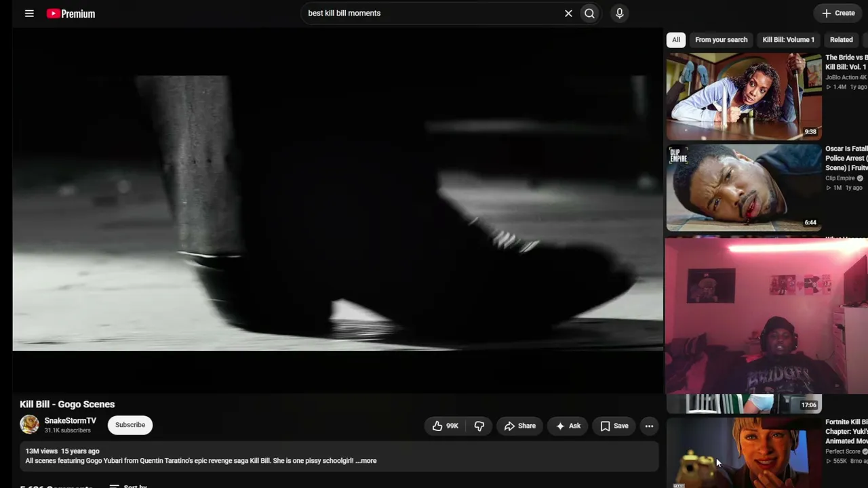Open the YouTube guide hamburger menu
Screen dimensions: 868x488
tap(29, 14)
